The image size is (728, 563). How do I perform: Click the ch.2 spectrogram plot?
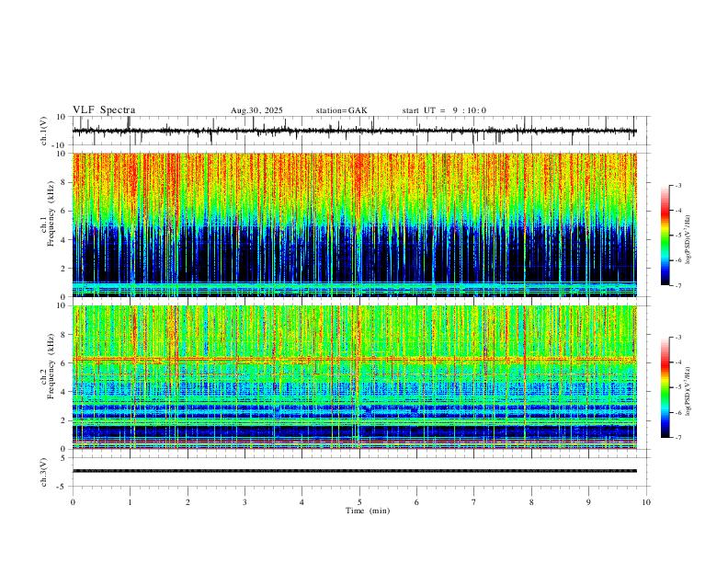pyautogui.click(x=354, y=377)
